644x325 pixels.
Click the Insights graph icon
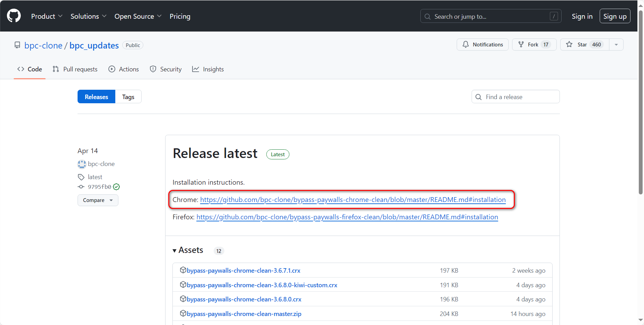coord(196,69)
